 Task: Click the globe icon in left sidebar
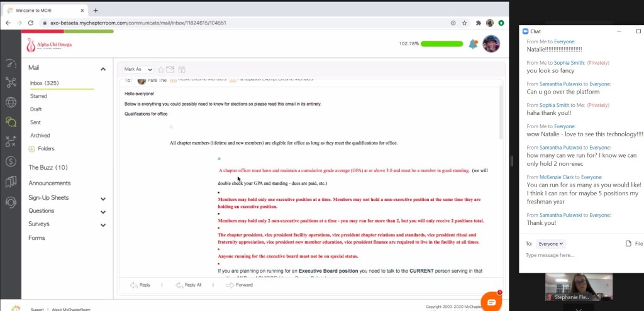tap(10, 102)
